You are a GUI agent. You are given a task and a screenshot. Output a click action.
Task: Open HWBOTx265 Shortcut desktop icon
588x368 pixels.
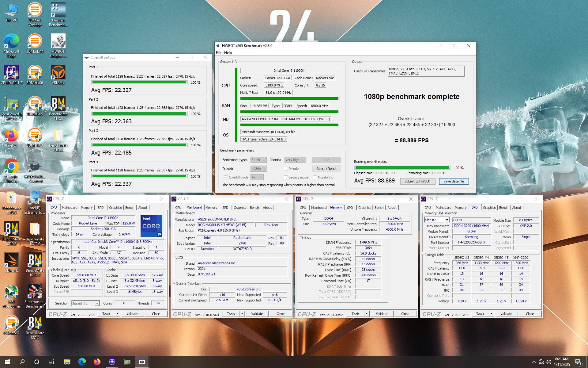click(35, 171)
